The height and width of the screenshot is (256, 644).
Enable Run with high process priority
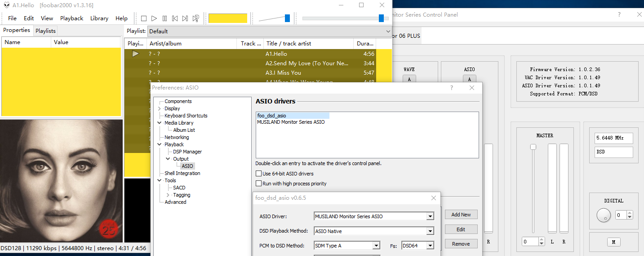coord(258,184)
